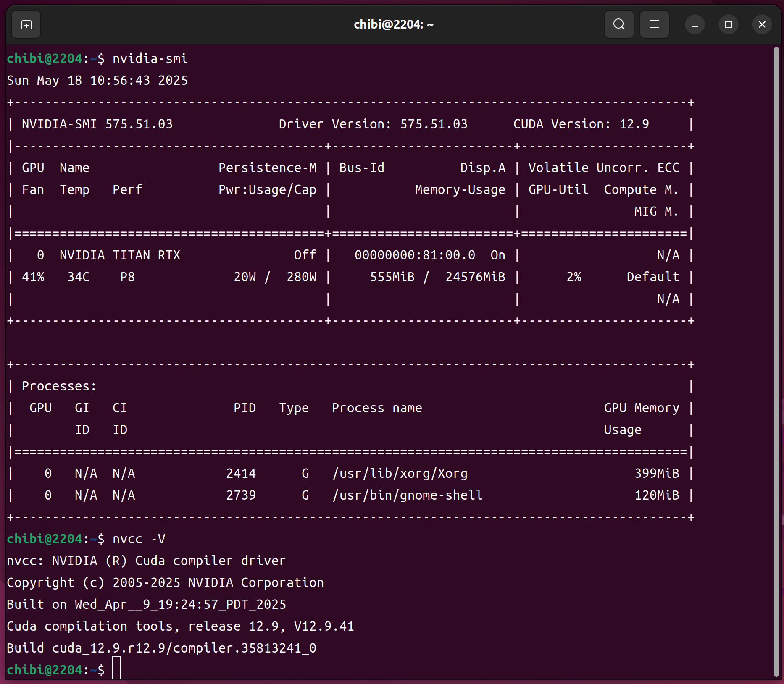Screen dimensions: 784x684
Task: Click the CUDA Version 12.9 text
Action: point(581,124)
